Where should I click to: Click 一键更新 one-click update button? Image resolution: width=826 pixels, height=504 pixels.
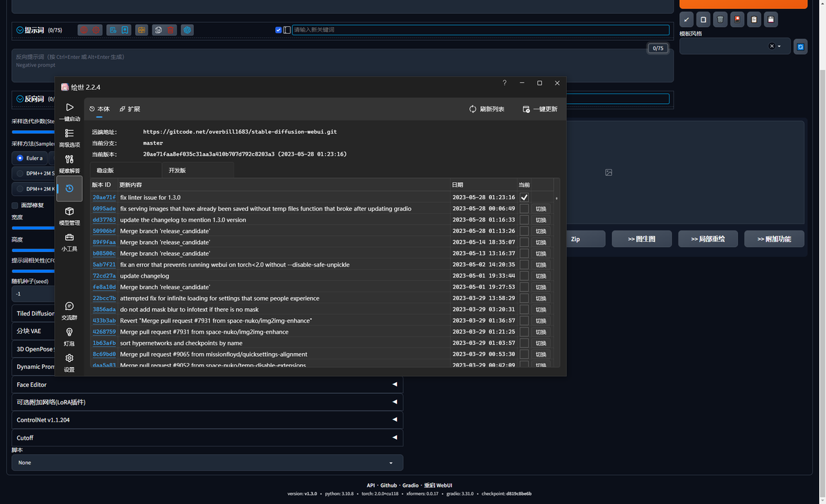[x=540, y=109]
